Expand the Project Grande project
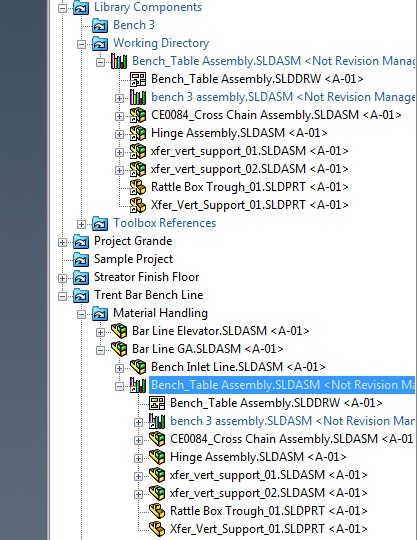This screenshot has height=540, width=417. coord(62,242)
